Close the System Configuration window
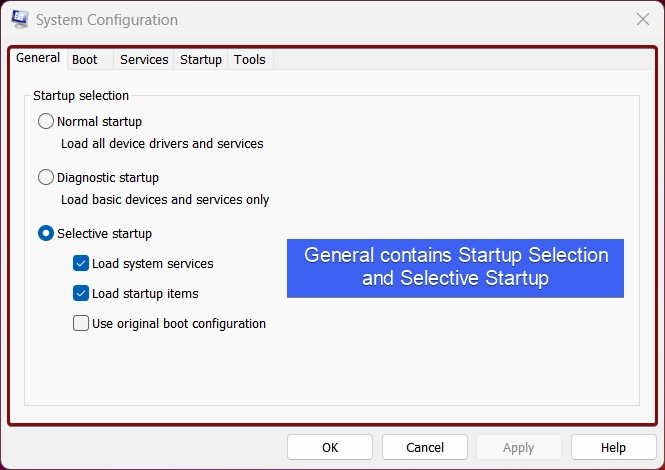 (x=643, y=19)
